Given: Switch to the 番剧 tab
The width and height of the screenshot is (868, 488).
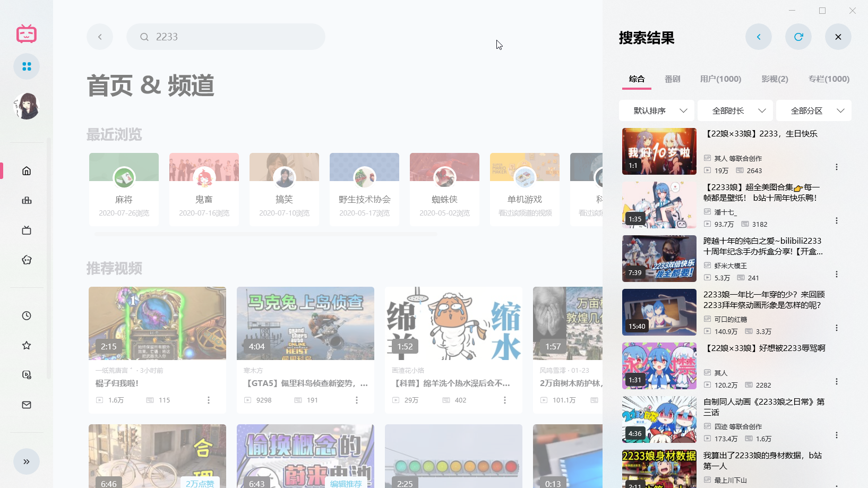Looking at the screenshot, I should click(673, 79).
